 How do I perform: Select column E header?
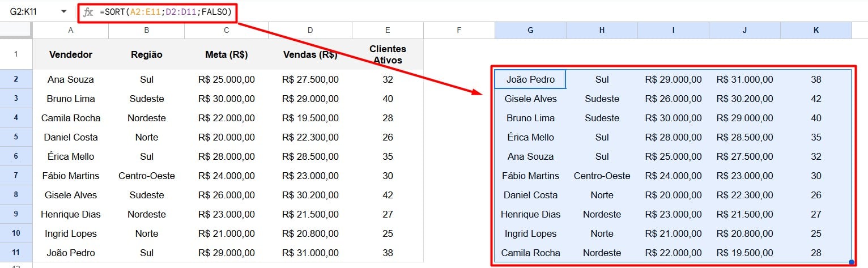388,31
